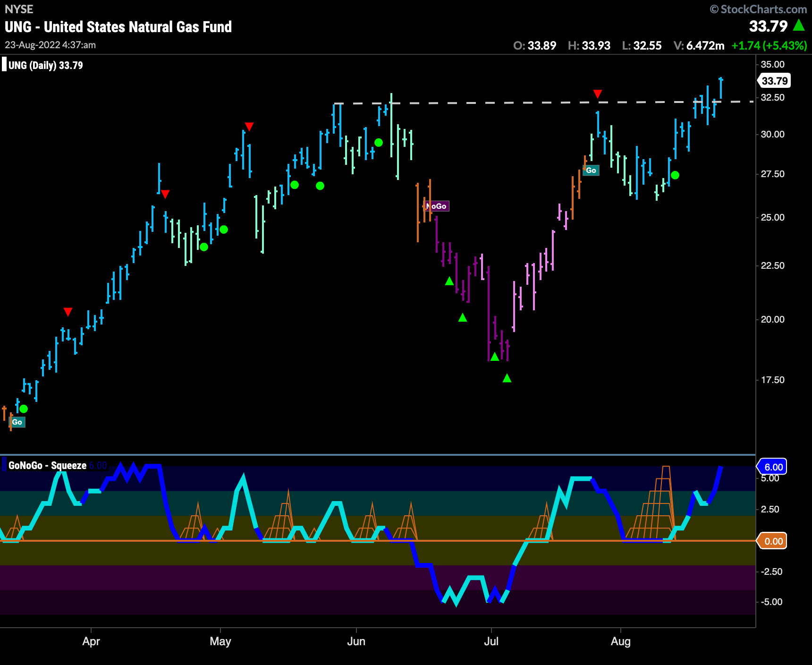Click the Apr label on the time axis
Screen dimensions: 812x665
coord(91,641)
